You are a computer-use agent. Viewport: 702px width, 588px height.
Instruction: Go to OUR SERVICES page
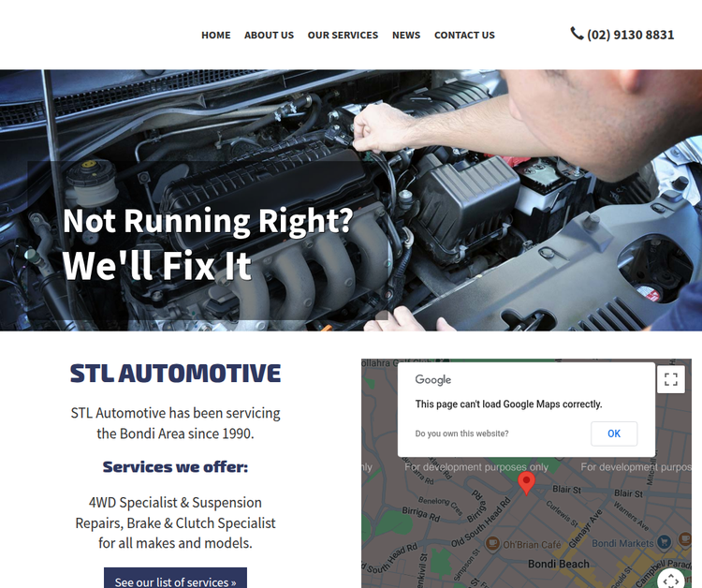(343, 35)
